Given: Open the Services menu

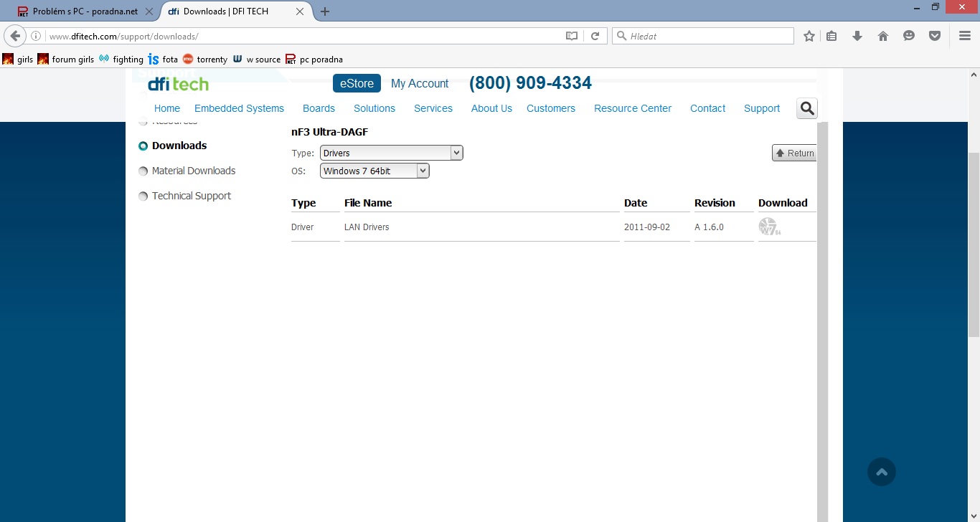Looking at the screenshot, I should tap(433, 108).
